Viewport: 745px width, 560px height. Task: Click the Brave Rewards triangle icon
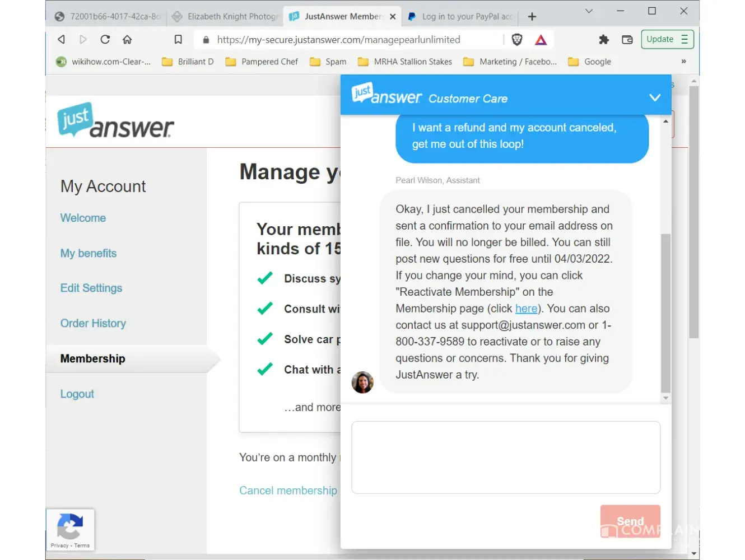(541, 39)
